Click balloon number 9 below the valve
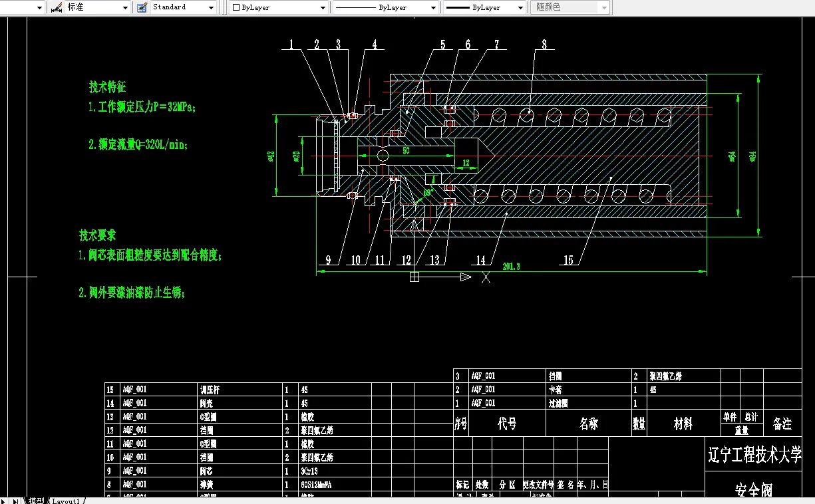The height and width of the screenshot is (504, 815). [x=329, y=260]
